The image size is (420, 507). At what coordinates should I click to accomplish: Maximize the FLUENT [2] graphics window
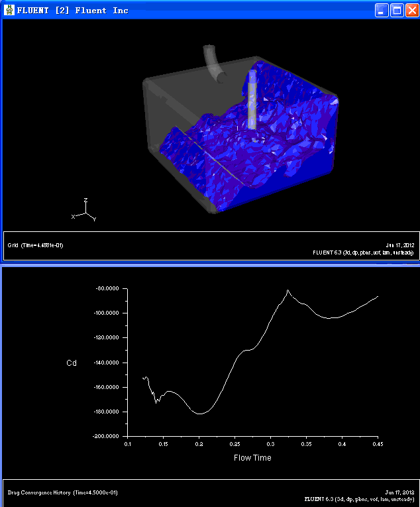click(x=397, y=11)
